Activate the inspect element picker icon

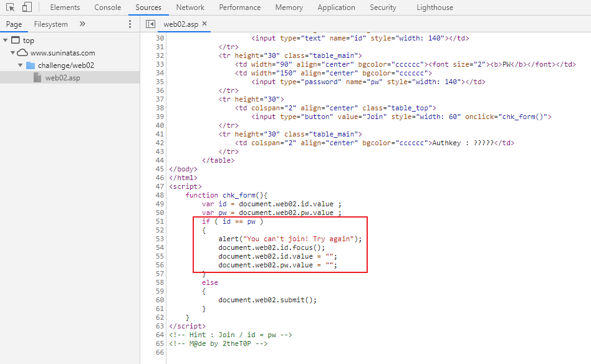pos(10,7)
